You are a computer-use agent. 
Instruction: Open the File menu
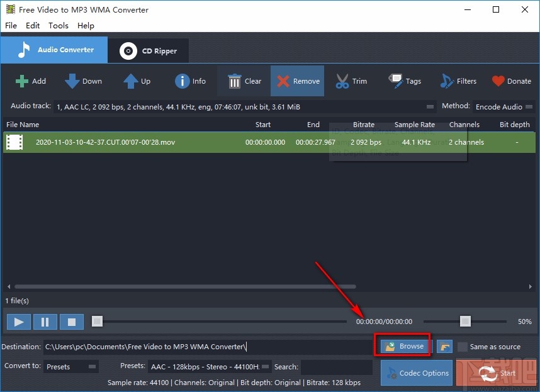(11, 25)
